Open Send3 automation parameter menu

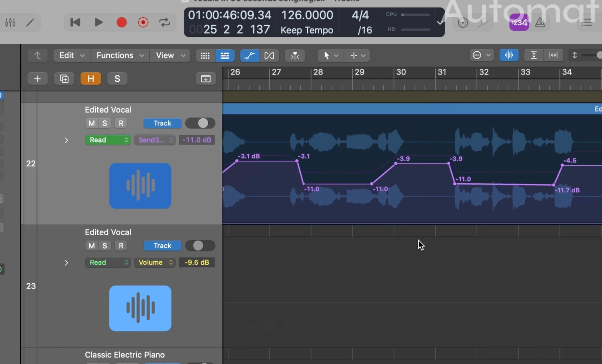click(155, 140)
